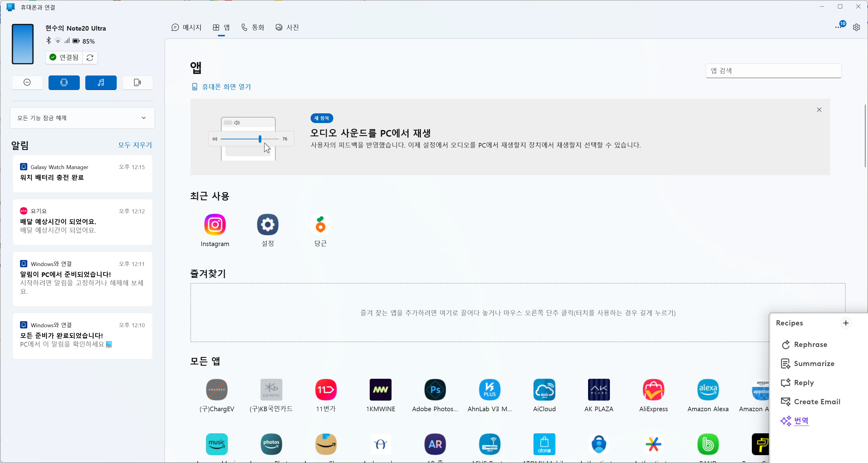Open the 요기요 delivery notification

82,222
